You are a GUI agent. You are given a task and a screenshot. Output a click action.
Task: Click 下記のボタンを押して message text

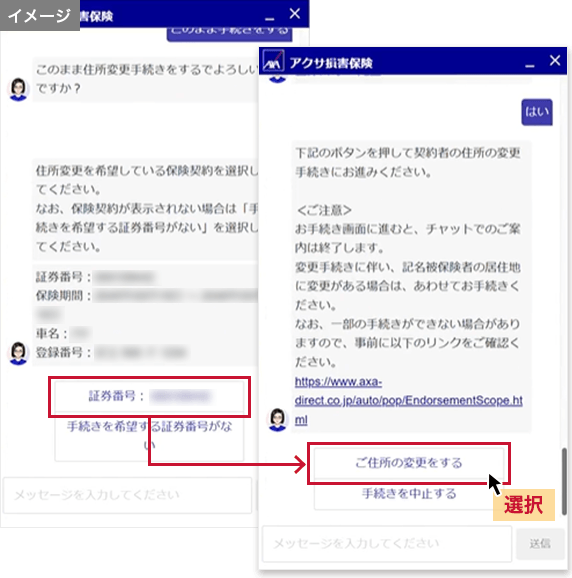coord(408,162)
